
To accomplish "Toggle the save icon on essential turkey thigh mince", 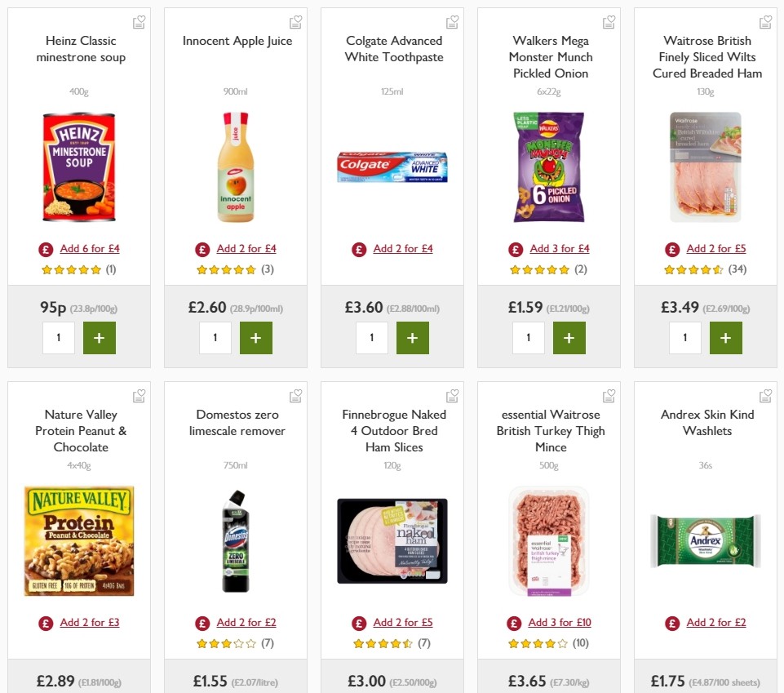I will (609, 395).
